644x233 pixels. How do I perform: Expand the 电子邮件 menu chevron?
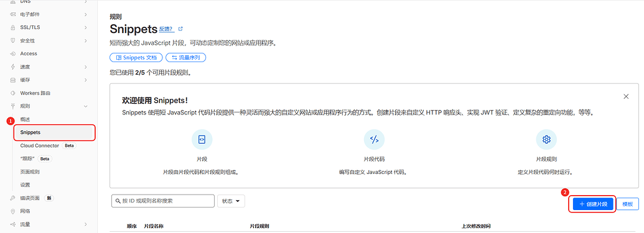pos(85,14)
